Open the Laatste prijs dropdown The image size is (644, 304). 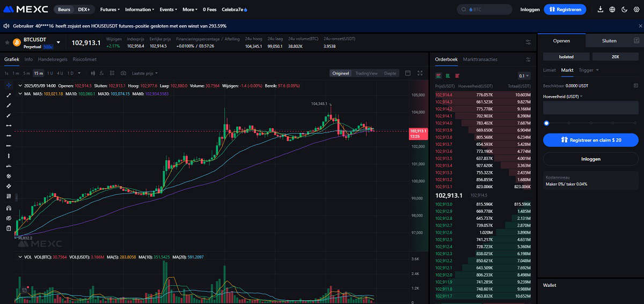[145, 73]
